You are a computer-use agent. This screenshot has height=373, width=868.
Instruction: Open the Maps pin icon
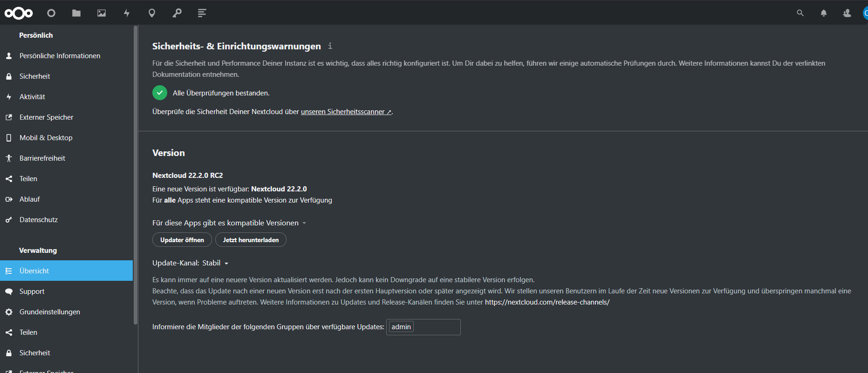point(152,13)
